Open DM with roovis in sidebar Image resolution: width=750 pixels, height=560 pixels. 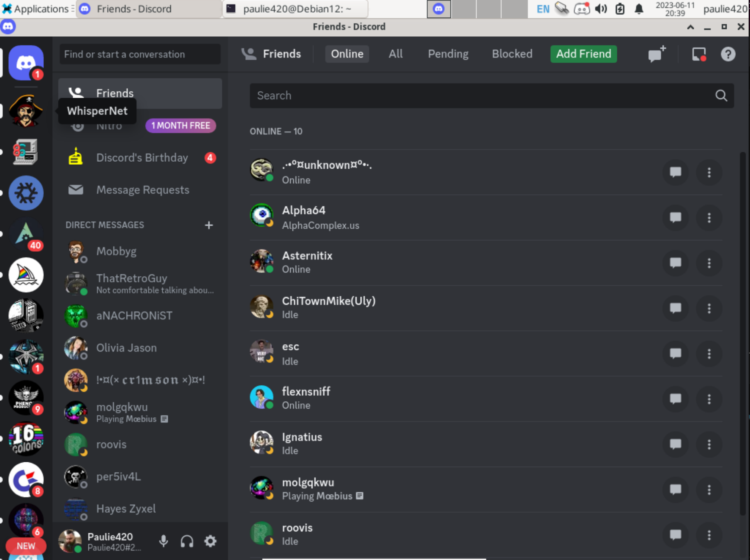140,445
